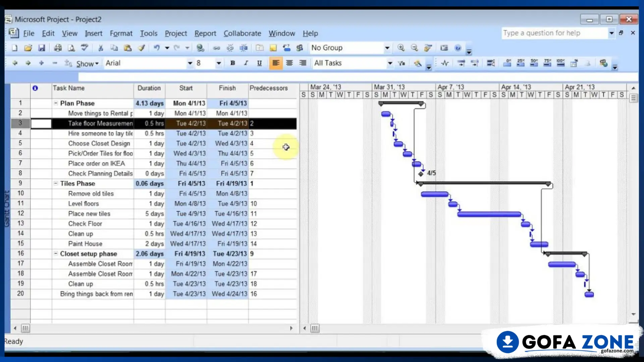This screenshot has width=644, height=362.
Task: Link tasks with the chain icon
Action: tap(216, 48)
